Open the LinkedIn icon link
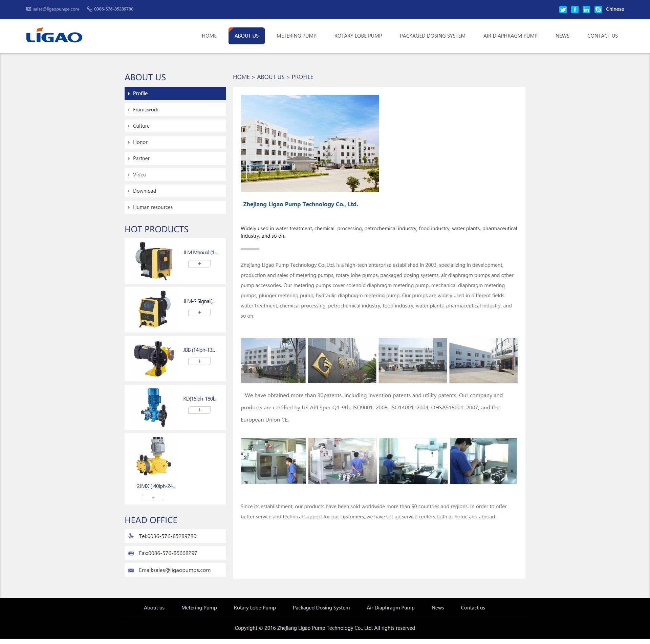 click(586, 9)
